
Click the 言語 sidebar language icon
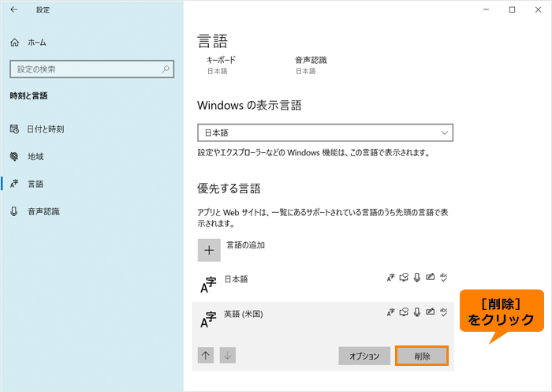[x=14, y=184]
